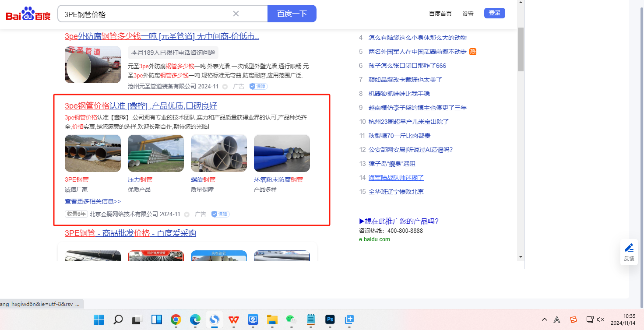Open the 3PE钢管 caption link
Viewport: 644px width, 330px height.
tap(77, 179)
